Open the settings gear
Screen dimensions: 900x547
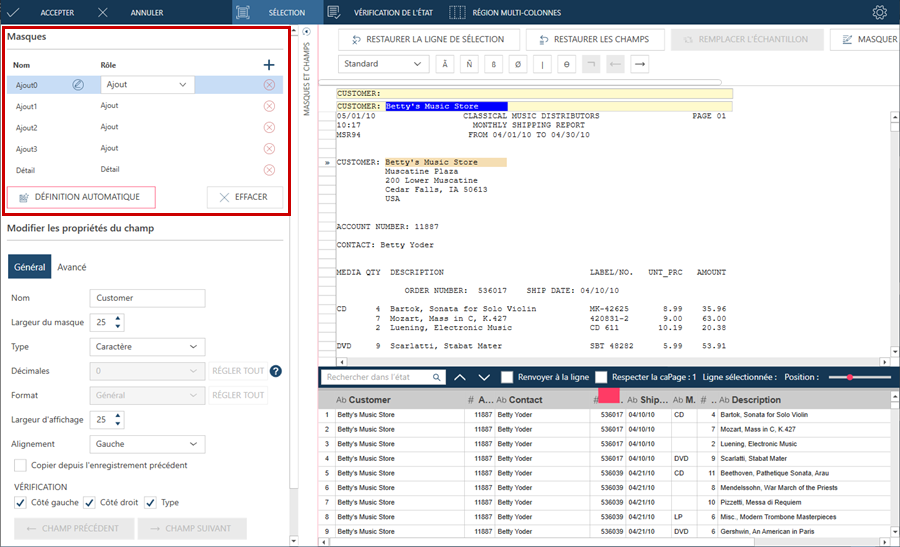click(x=879, y=13)
